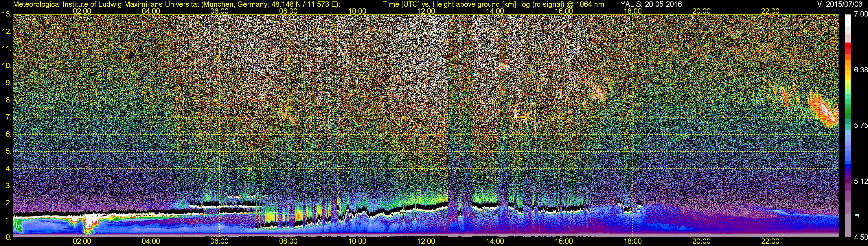Click the 22:00 label on the top time axis

(x=770, y=11)
